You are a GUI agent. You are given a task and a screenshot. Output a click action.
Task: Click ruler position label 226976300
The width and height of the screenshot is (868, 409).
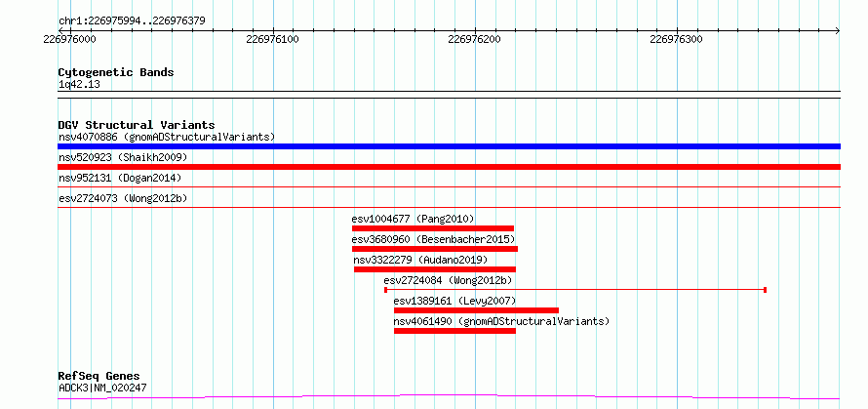[677, 39]
